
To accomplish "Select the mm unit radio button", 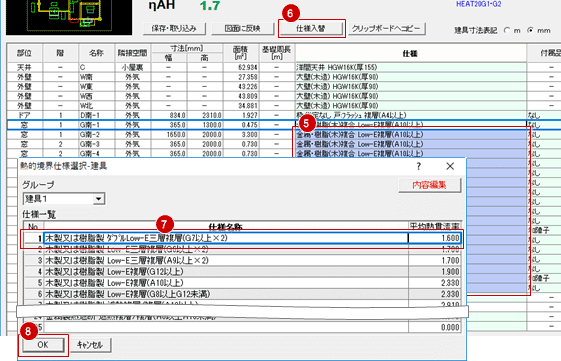I will click(530, 30).
